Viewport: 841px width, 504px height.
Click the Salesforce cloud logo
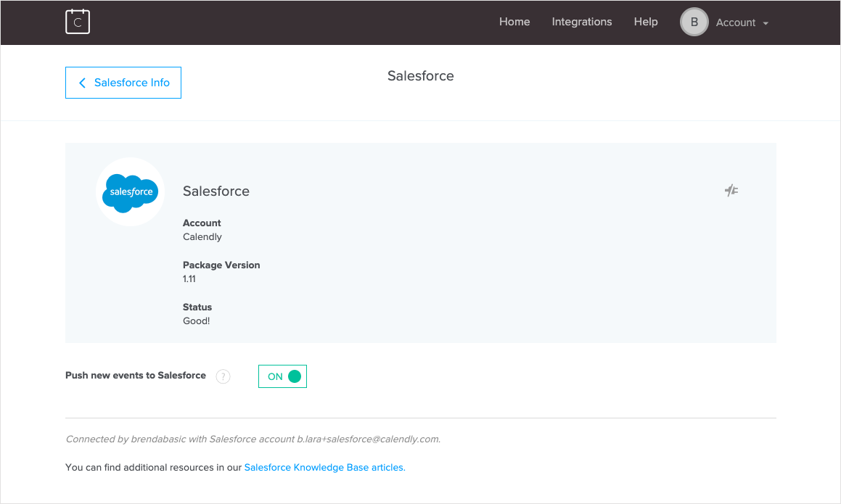point(131,192)
